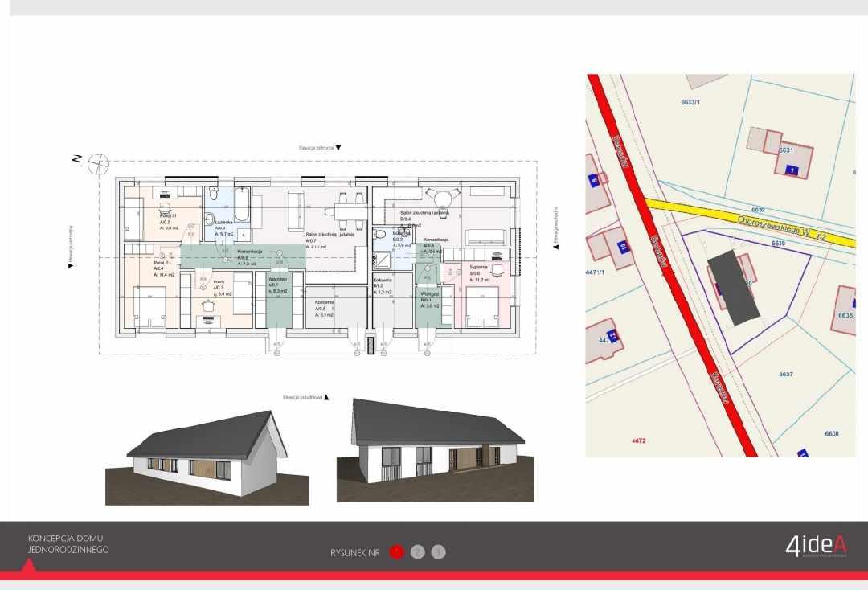This screenshot has height=590, width=868.
Task: Click the yellow Choroszewskiego road on map
Action: pos(750,221)
